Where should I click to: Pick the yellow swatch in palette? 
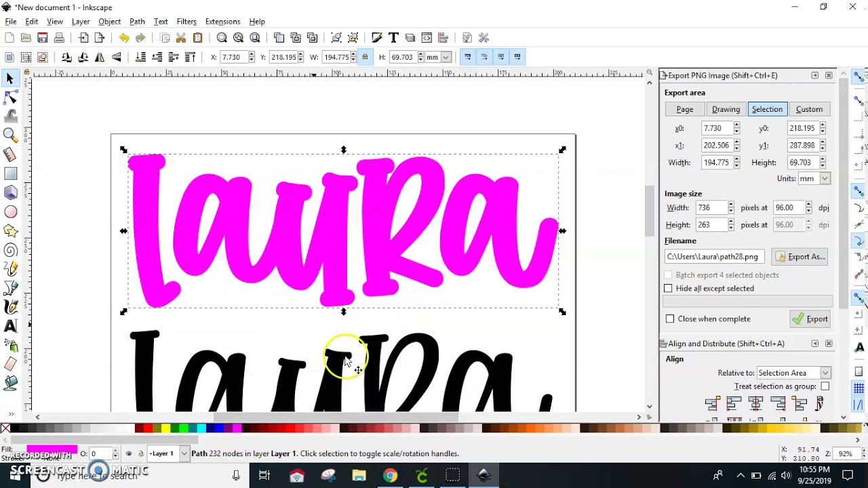pos(165,428)
